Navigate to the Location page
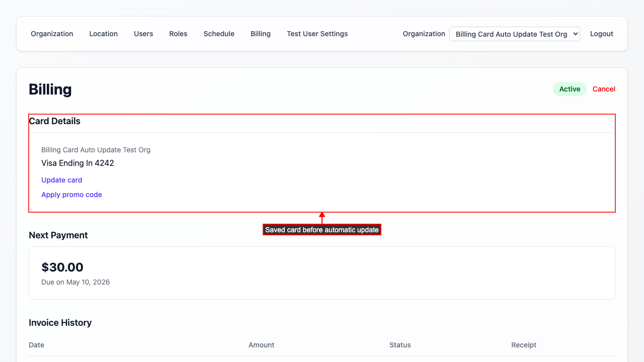 coord(103,34)
